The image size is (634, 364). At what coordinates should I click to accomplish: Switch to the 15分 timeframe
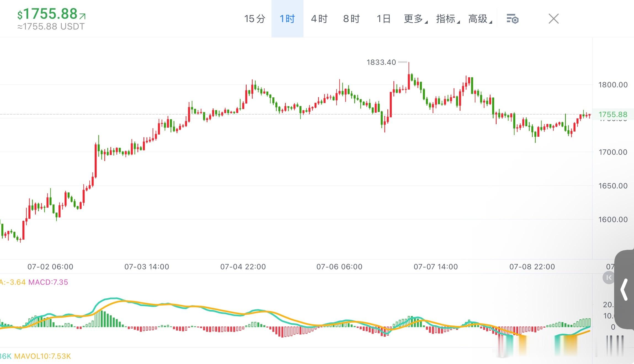255,19
